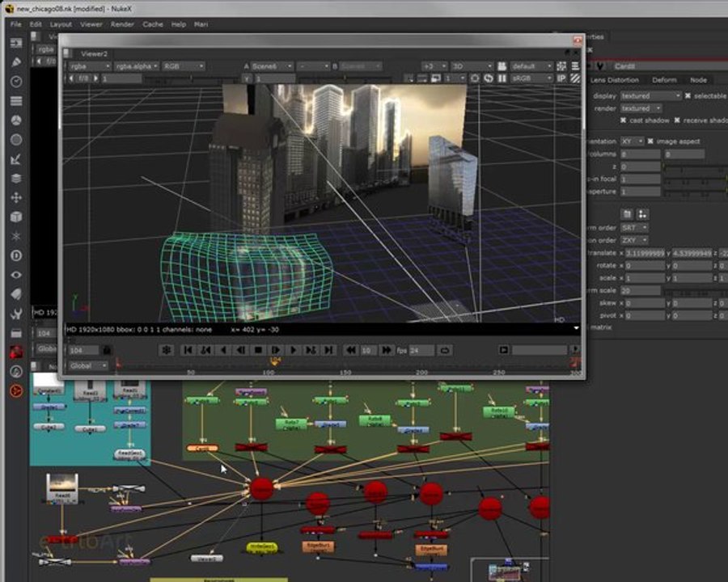The width and height of the screenshot is (728, 582).
Task: Open the sRGB viewer process dropdown
Action: click(x=531, y=78)
